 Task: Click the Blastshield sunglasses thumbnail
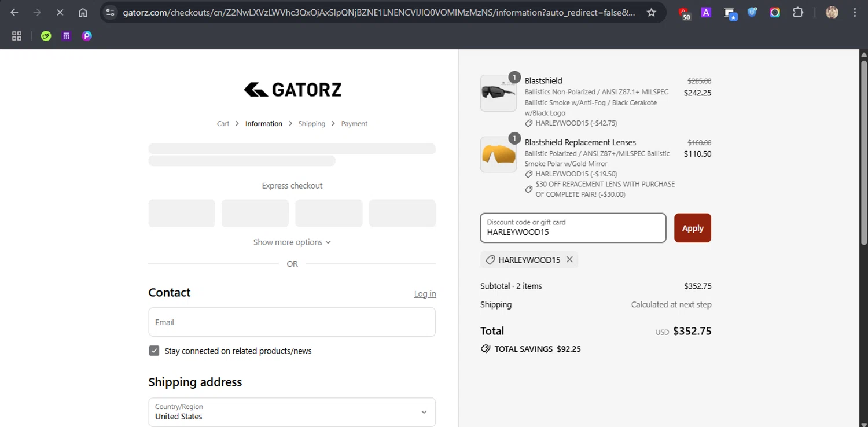[x=498, y=93]
